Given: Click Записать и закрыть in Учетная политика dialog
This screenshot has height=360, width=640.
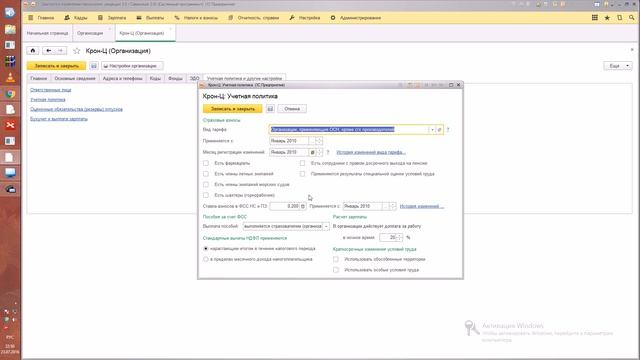Looking at the screenshot, I should coord(233,109).
